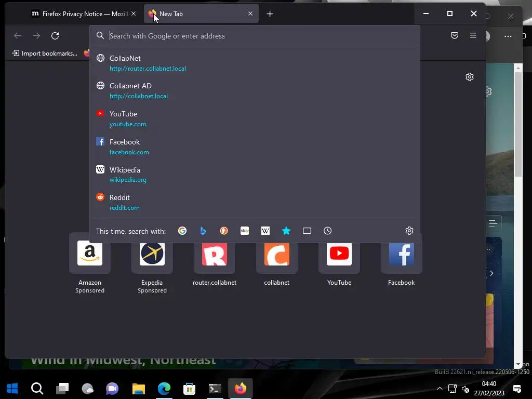This screenshot has width=532, height=399.
Task: Go back with the back arrow
Action: pos(18,36)
